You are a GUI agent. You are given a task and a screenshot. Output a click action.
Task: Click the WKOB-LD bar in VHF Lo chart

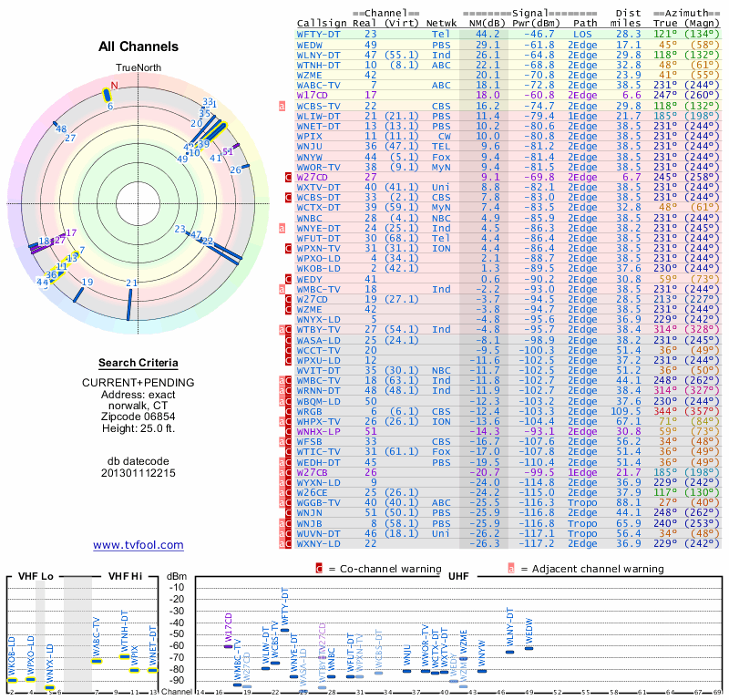pos(12,679)
